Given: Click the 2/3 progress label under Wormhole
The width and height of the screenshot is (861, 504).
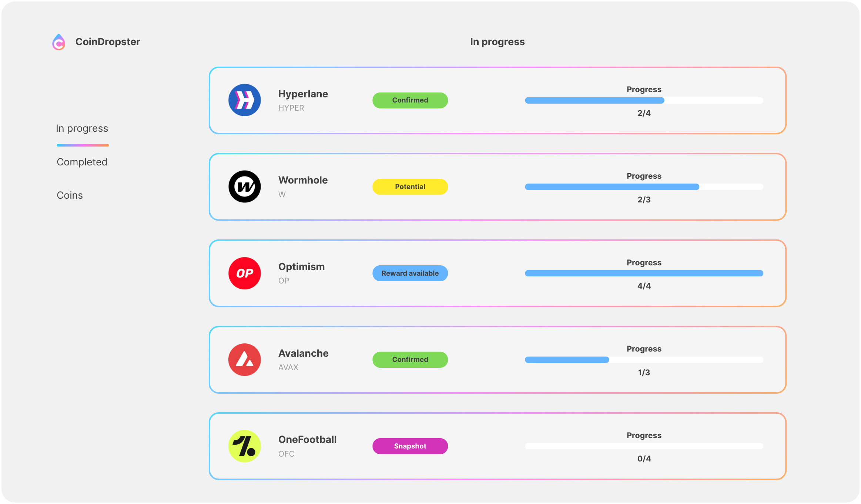Looking at the screenshot, I should click(644, 200).
